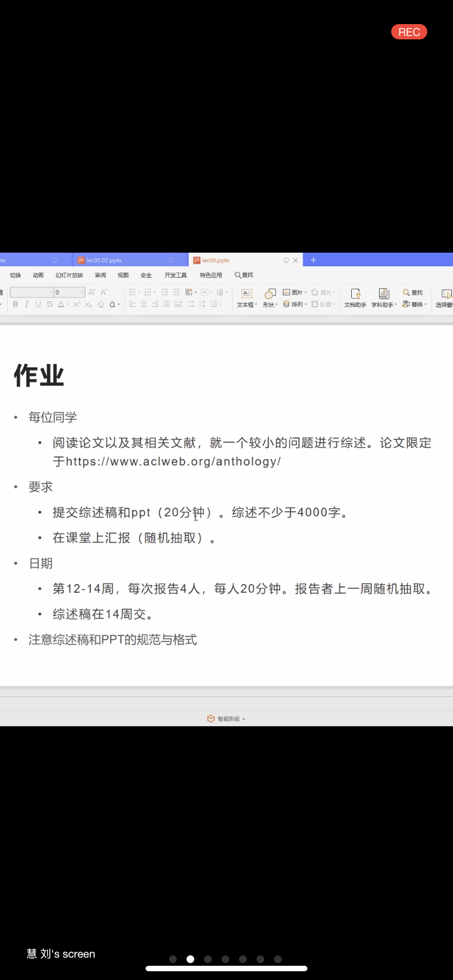Click the 查找 search box in menu bar
The height and width of the screenshot is (980, 453).
pyautogui.click(x=244, y=275)
